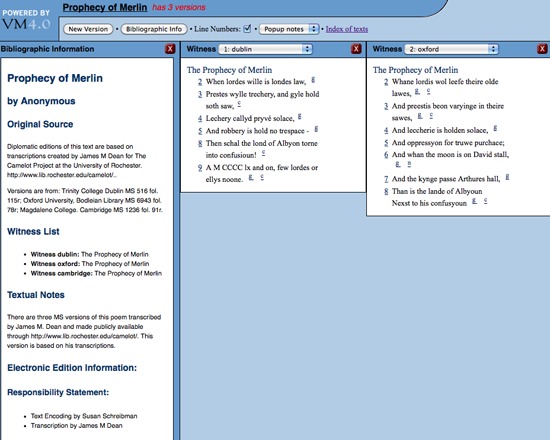550x440 pixels.
Task: Open g note after oxford 'sawes,'
Action: click(420, 116)
